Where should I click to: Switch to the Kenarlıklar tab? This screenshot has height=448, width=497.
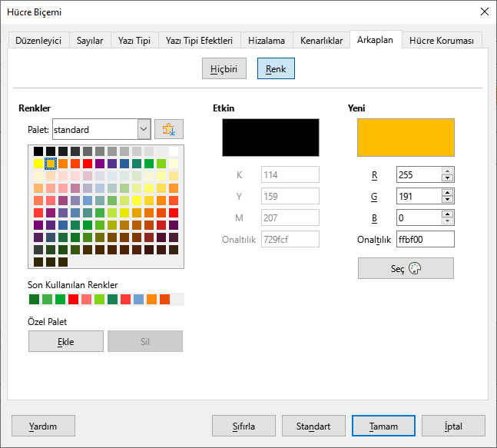coord(321,41)
